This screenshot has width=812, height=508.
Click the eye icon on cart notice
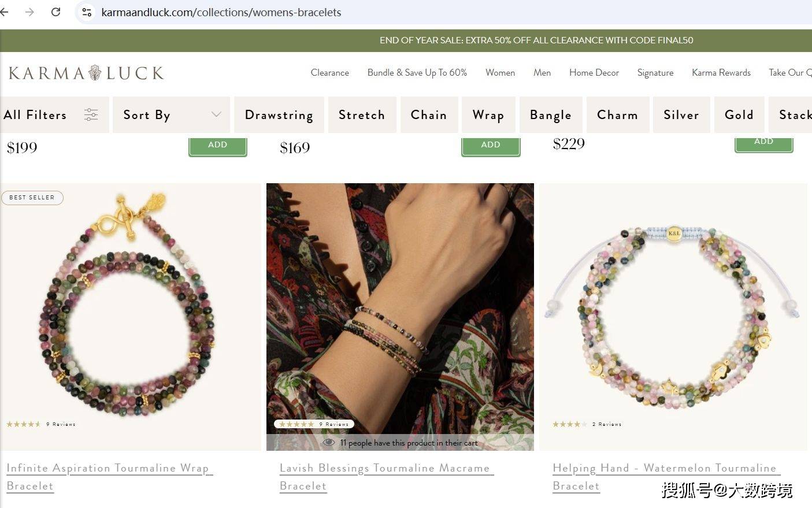click(329, 443)
